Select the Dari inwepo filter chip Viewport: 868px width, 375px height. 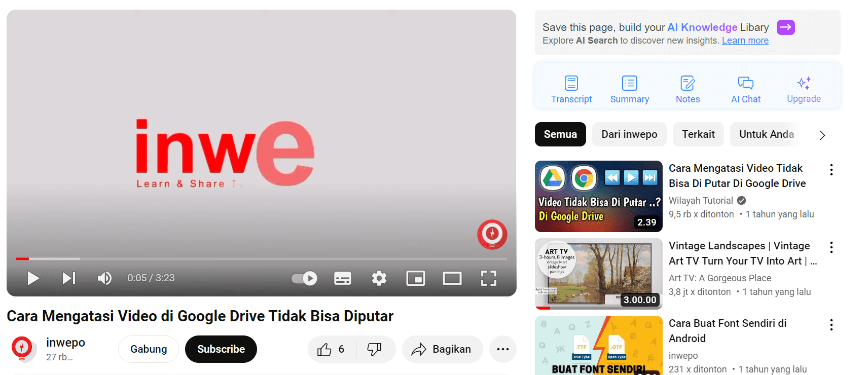(629, 134)
